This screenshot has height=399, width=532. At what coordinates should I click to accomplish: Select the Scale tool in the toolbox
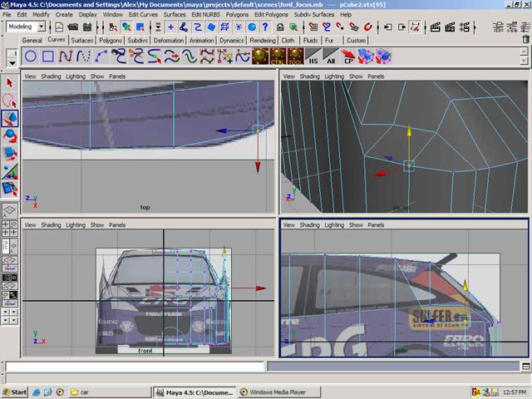(x=10, y=153)
